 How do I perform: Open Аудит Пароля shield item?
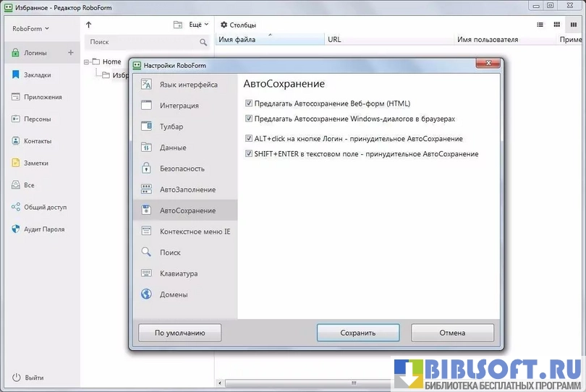tap(43, 229)
